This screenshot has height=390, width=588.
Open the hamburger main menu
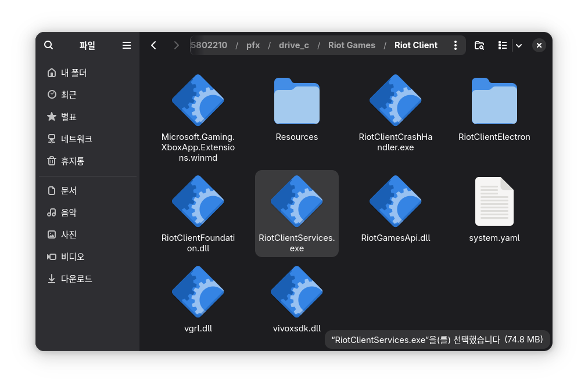point(127,45)
